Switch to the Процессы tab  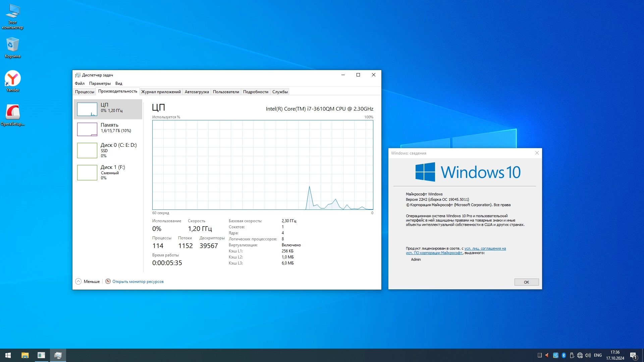85,92
